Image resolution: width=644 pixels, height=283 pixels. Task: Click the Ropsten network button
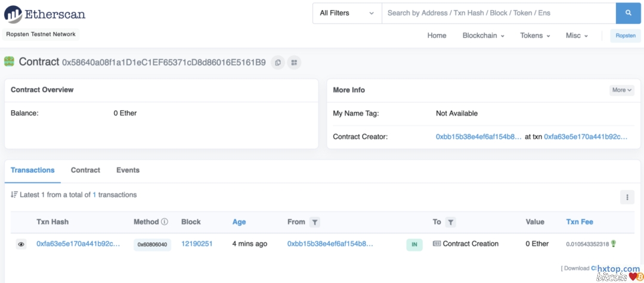click(626, 36)
